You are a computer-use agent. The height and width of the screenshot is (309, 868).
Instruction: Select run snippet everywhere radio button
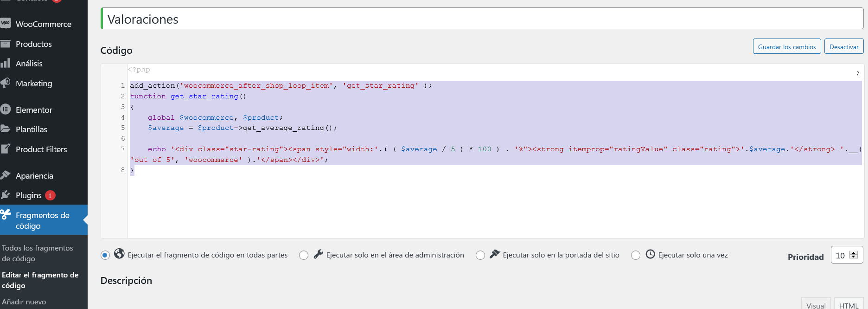click(x=105, y=255)
